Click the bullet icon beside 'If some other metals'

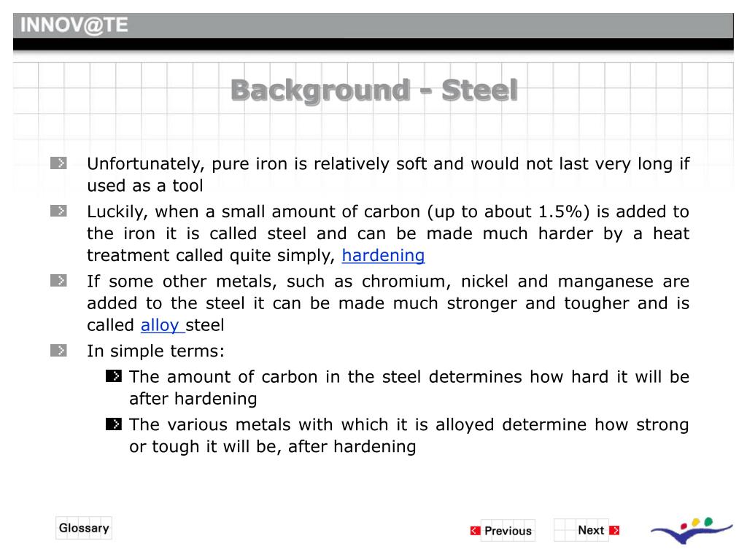click(58, 281)
